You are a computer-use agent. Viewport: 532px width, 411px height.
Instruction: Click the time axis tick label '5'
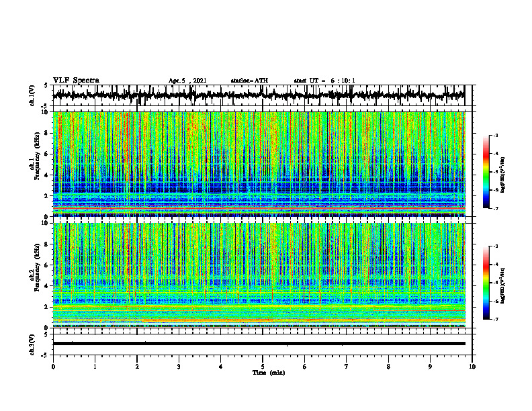(x=263, y=367)
